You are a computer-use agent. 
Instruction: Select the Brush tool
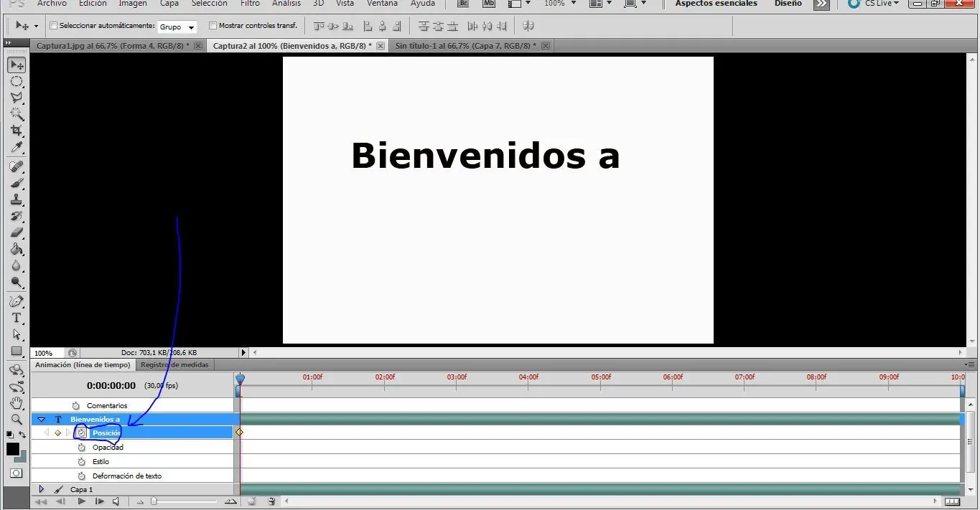click(16, 183)
